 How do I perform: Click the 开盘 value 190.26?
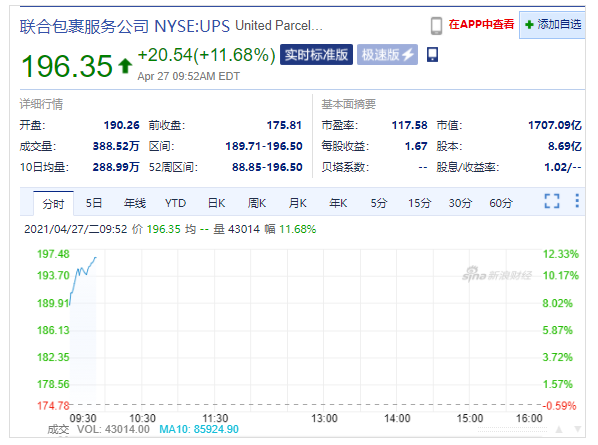(122, 125)
